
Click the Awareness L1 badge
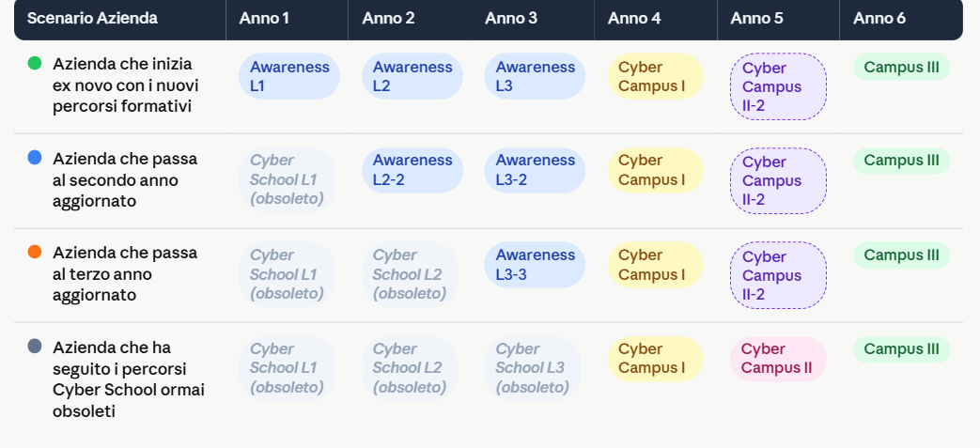tap(289, 76)
